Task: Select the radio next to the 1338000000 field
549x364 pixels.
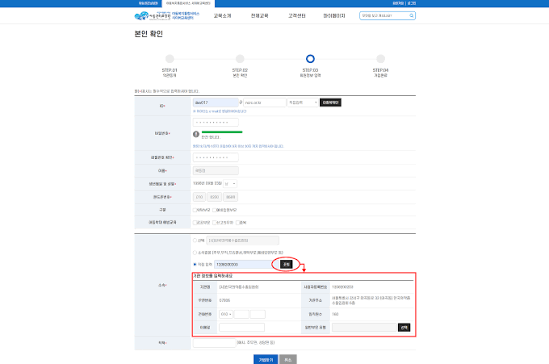Action: pyautogui.click(x=195, y=264)
